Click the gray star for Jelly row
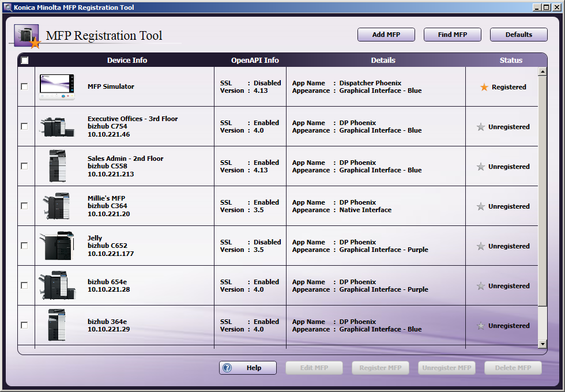565x392 pixels. (x=481, y=246)
